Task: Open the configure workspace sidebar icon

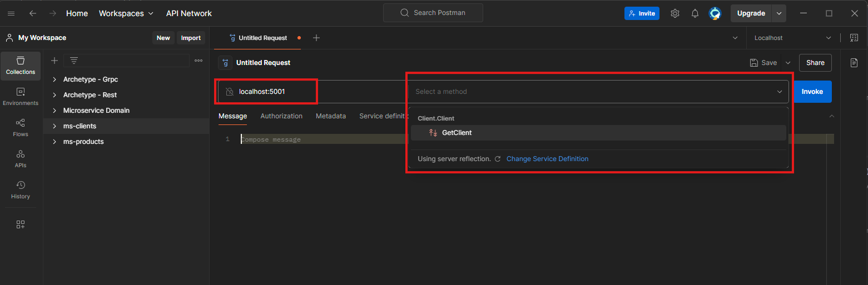Action: pyautogui.click(x=21, y=224)
